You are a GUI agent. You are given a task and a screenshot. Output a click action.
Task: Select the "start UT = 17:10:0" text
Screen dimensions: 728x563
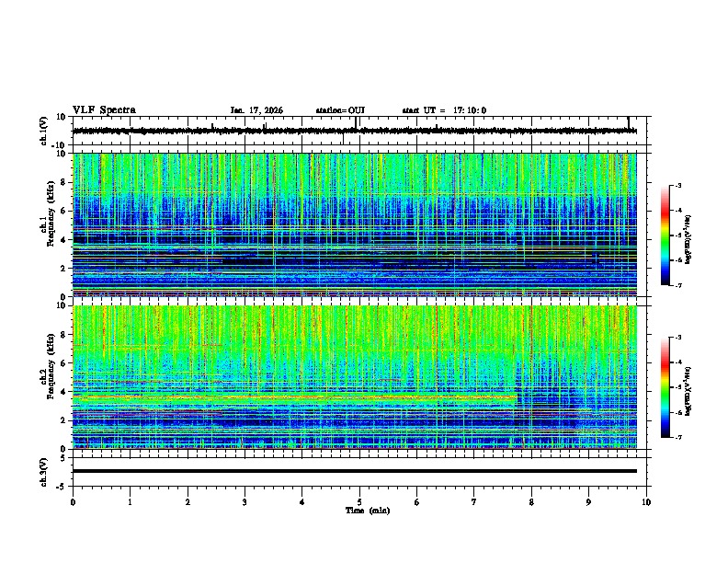(444, 110)
